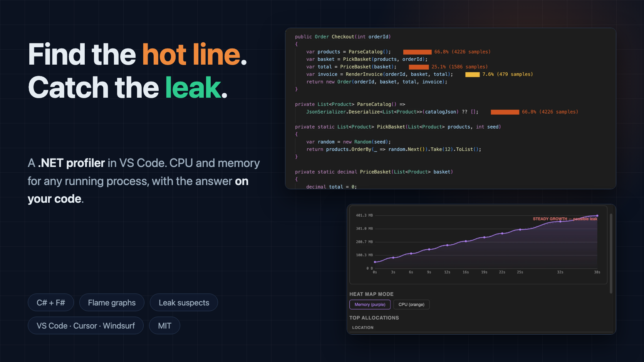Click the memory panel vertical scrollbar
Viewport: 644px width, 362px height.
(x=611, y=254)
